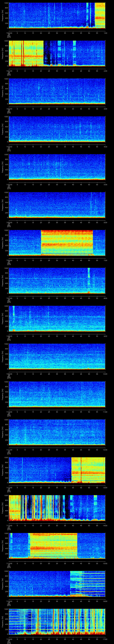Click the Frequency (Hz) label of the 7:08:00 panel
This screenshot has height=644, width=114.
click(3, 318)
